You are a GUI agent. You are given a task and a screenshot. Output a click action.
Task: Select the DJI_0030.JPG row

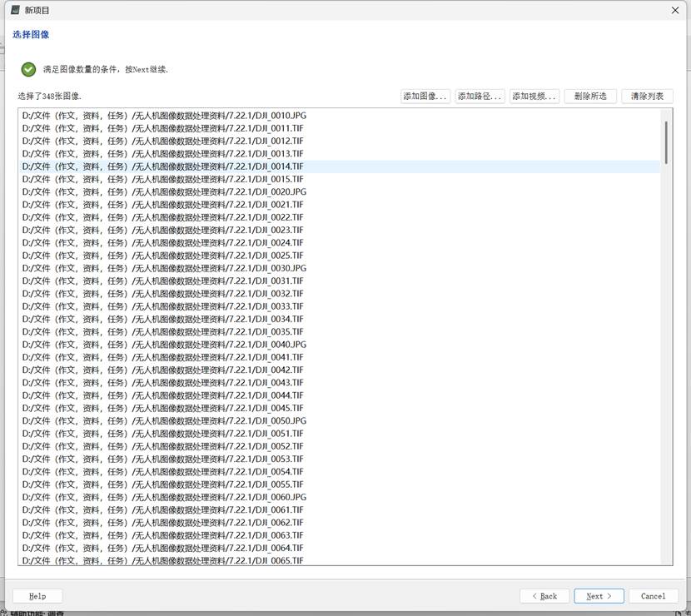(341, 268)
